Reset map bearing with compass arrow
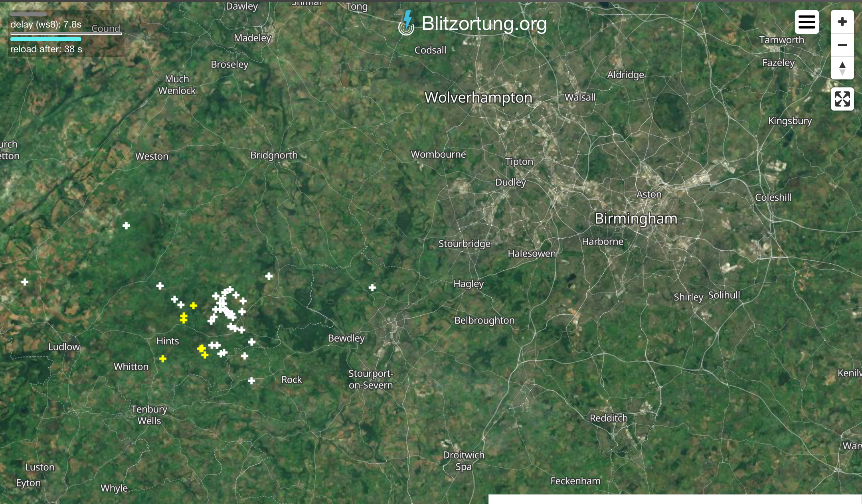The height and width of the screenshot is (504, 862). (x=842, y=68)
